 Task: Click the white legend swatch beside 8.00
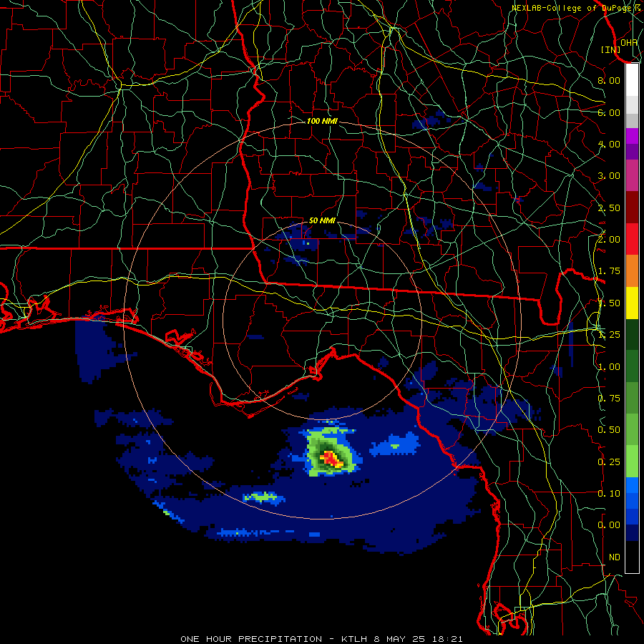(632, 80)
